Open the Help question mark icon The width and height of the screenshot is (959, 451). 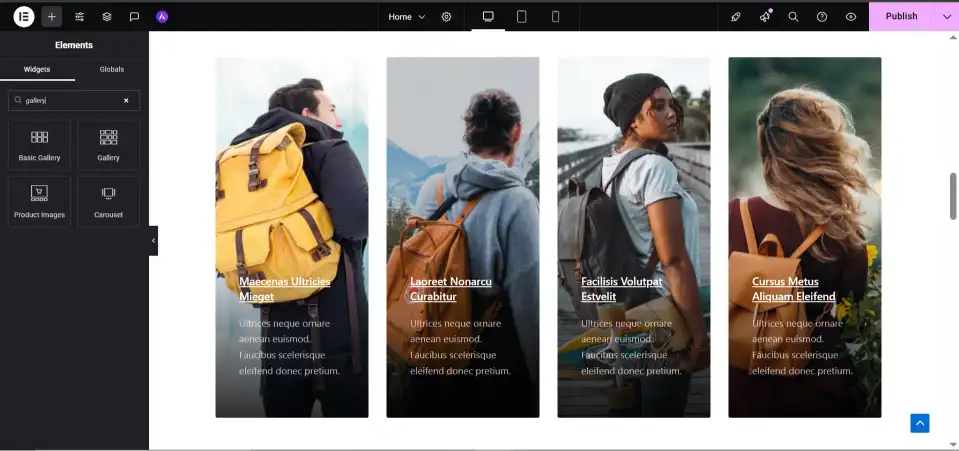tap(822, 16)
